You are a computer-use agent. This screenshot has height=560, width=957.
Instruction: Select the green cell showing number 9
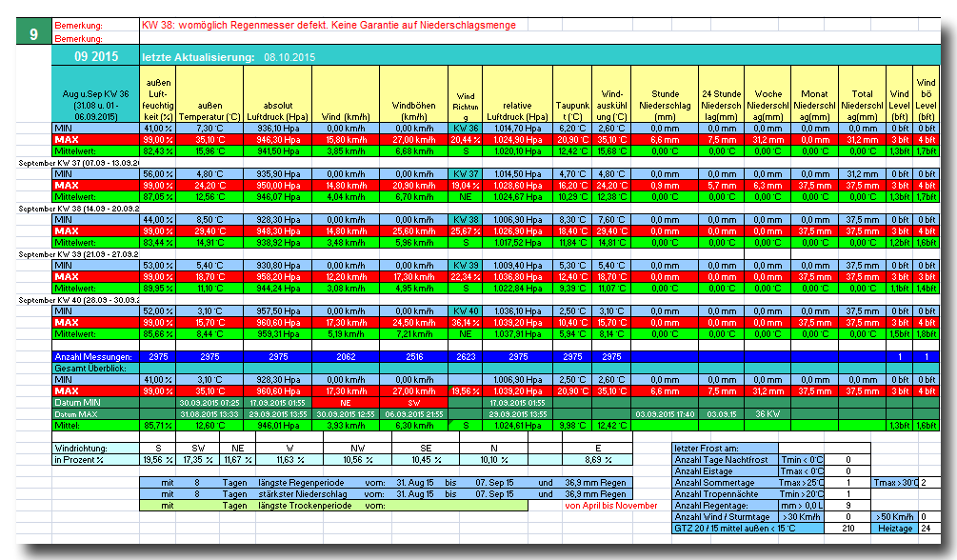(x=34, y=31)
